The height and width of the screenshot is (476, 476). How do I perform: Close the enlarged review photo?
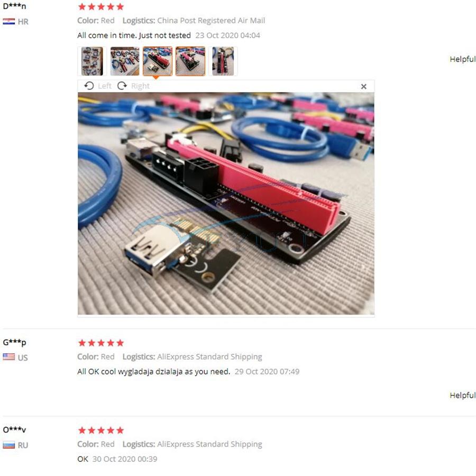(364, 87)
